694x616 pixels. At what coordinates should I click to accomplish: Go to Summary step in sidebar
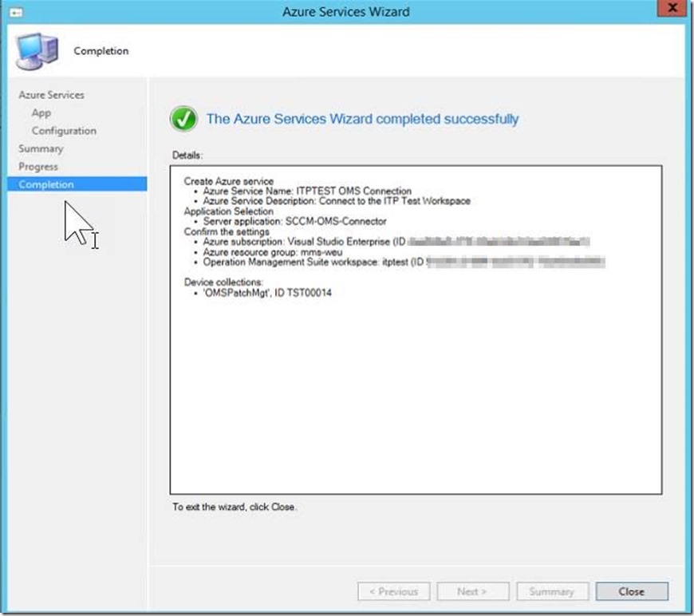(x=41, y=148)
